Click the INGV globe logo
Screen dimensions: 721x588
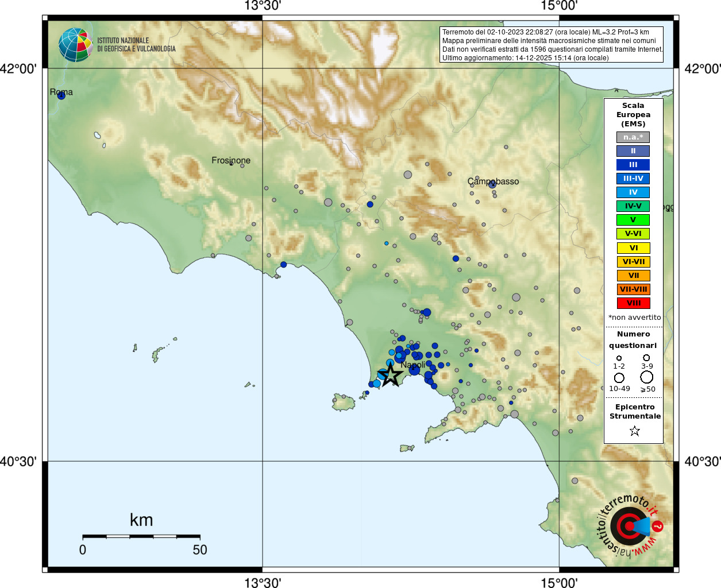76,45
